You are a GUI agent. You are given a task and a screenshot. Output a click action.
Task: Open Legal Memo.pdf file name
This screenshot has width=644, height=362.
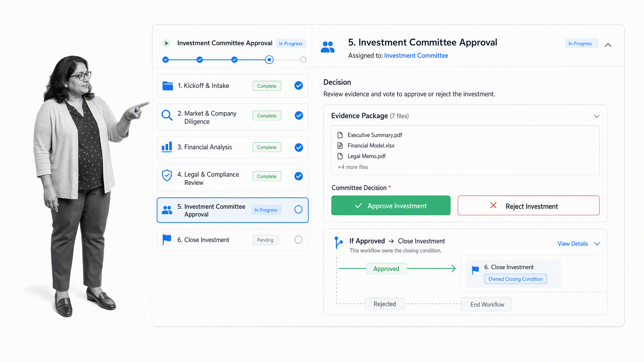[367, 156]
